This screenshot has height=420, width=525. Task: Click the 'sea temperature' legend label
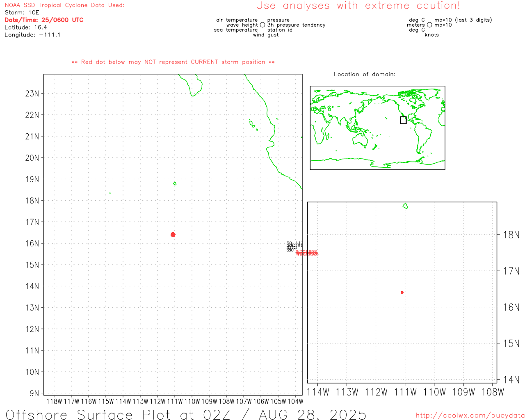[x=236, y=30]
